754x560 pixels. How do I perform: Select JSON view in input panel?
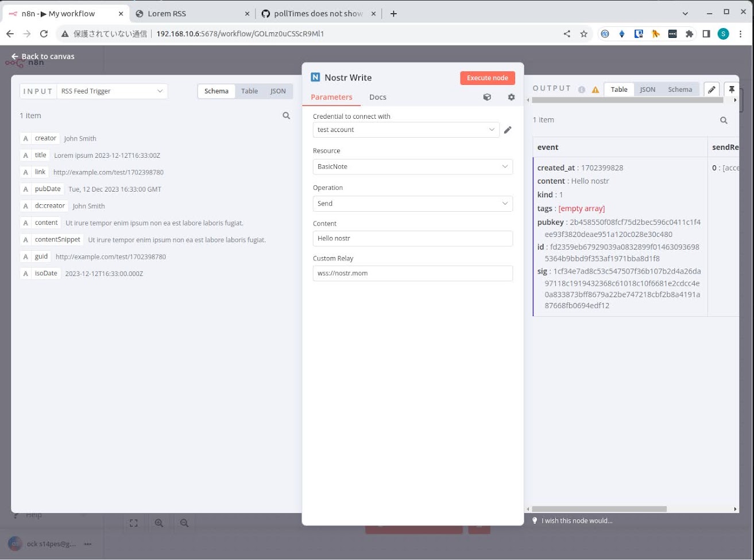(278, 91)
